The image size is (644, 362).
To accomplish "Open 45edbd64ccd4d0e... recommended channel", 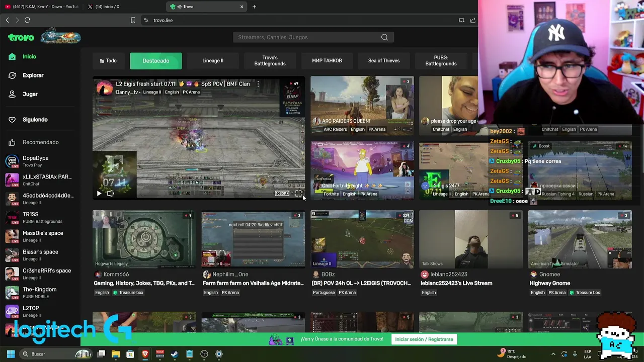I will tap(40, 199).
